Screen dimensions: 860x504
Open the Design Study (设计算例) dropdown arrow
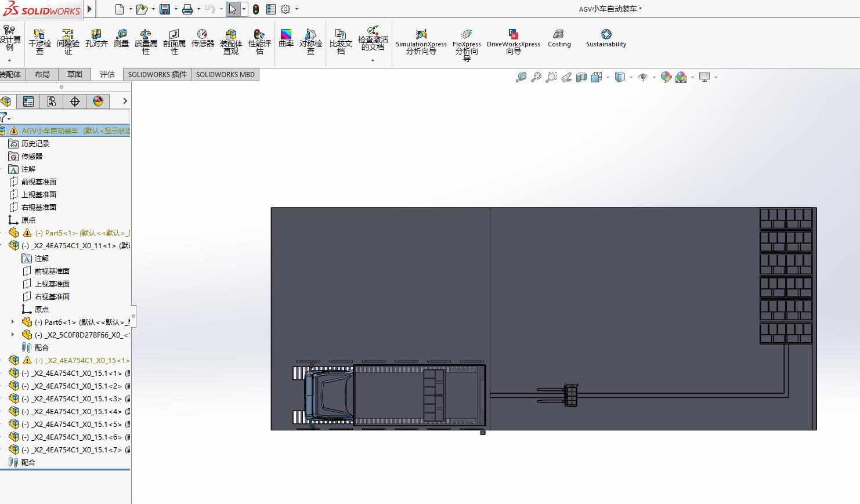(9, 60)
